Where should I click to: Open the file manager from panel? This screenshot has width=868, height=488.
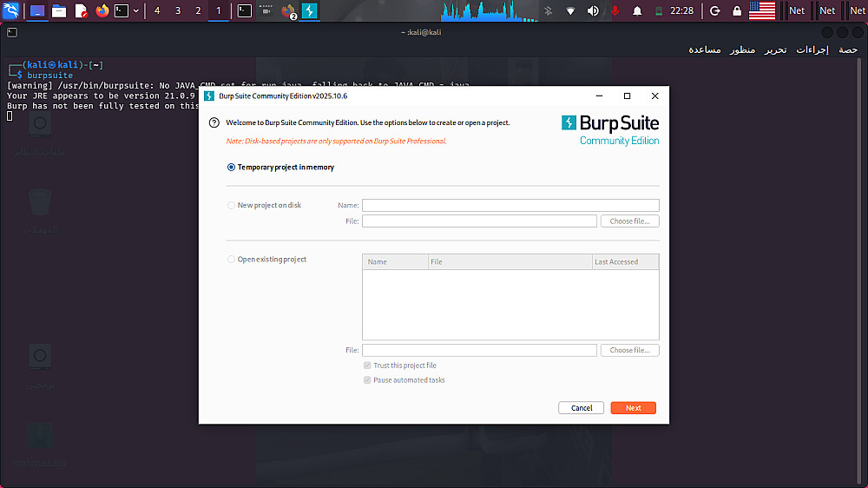(59, 10)
